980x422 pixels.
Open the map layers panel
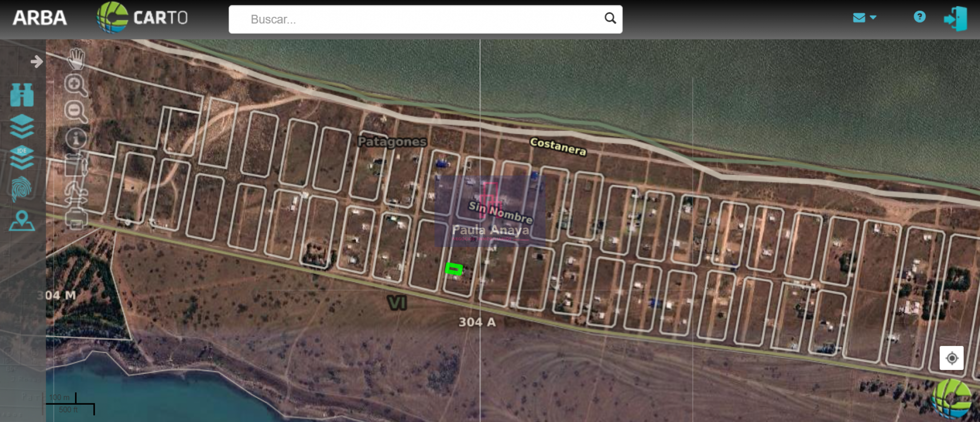[22, 126]
